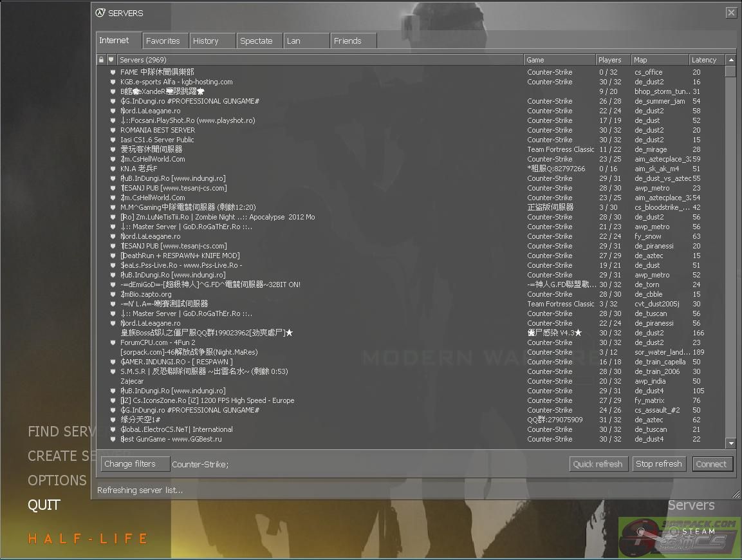Click the Half-Life lambda icon in Servers title

[100, 13]
